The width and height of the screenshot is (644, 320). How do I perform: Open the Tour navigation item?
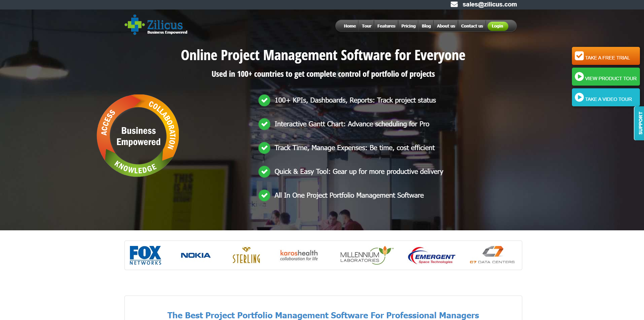[x=366, y=25]
